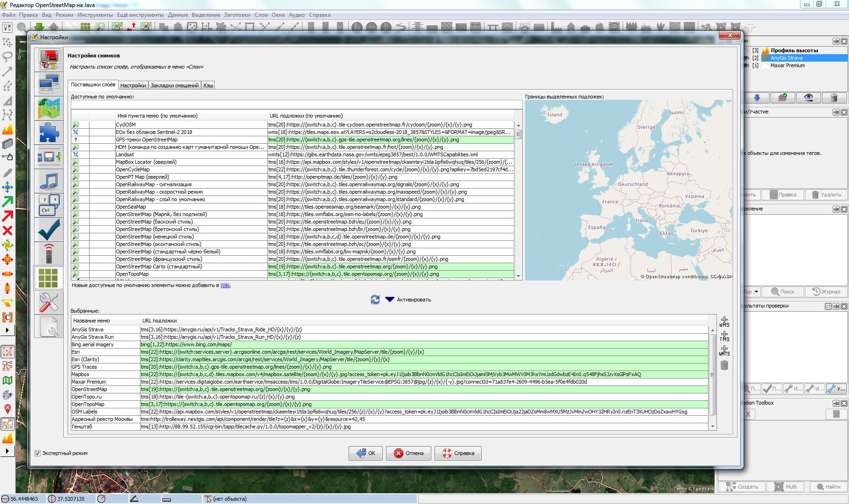849x504 pixels.
Task: Click red X delete tool in left toolbar
Action: [x=7, y=231]
